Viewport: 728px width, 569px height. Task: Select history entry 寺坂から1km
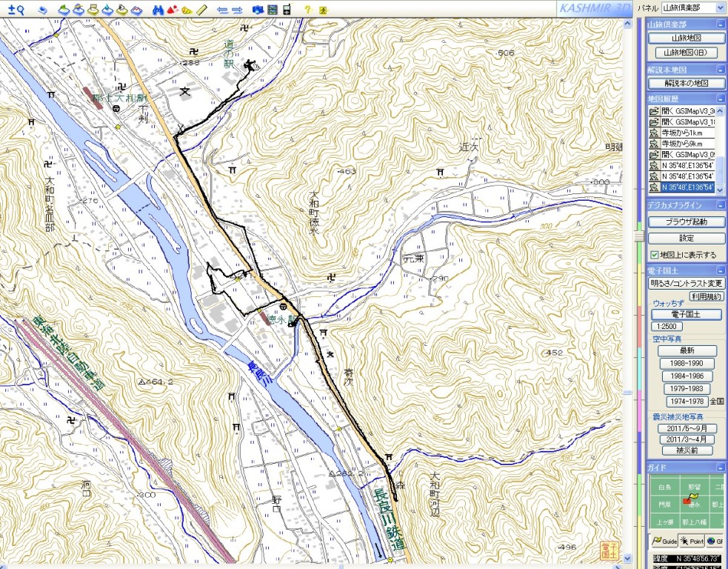pyautogui.click(x=681, y=133)
